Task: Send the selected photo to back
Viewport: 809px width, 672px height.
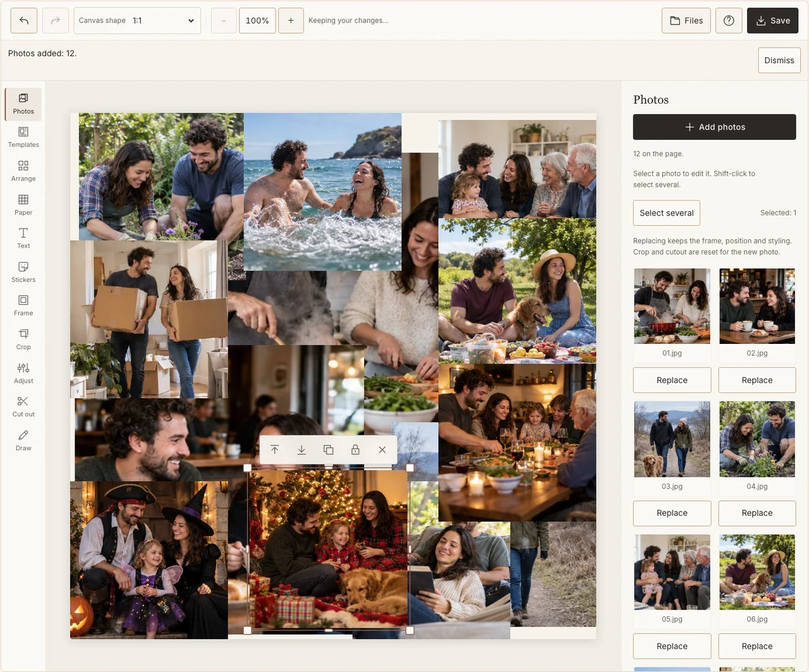Action: [x=301, y=449]
